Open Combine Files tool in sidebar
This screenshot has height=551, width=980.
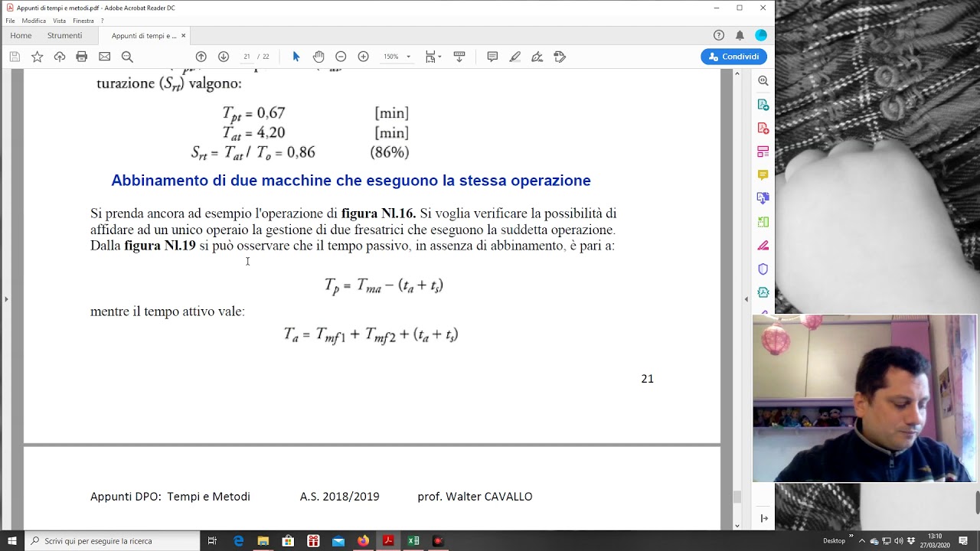click(x=763, y=198)
